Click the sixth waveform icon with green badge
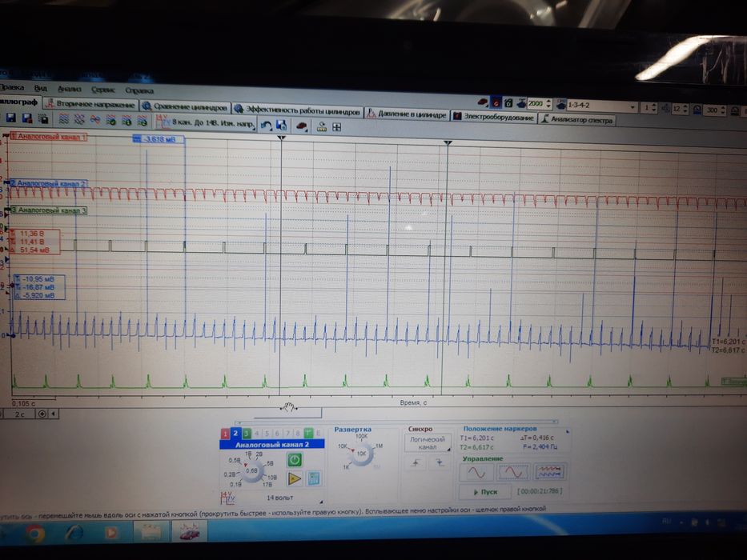 tap(142, 122)
